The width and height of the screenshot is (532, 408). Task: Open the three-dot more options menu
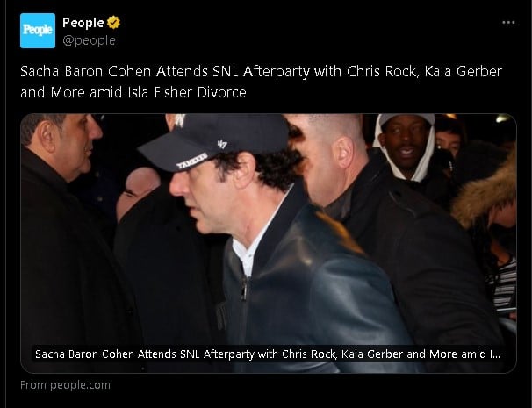508,23
